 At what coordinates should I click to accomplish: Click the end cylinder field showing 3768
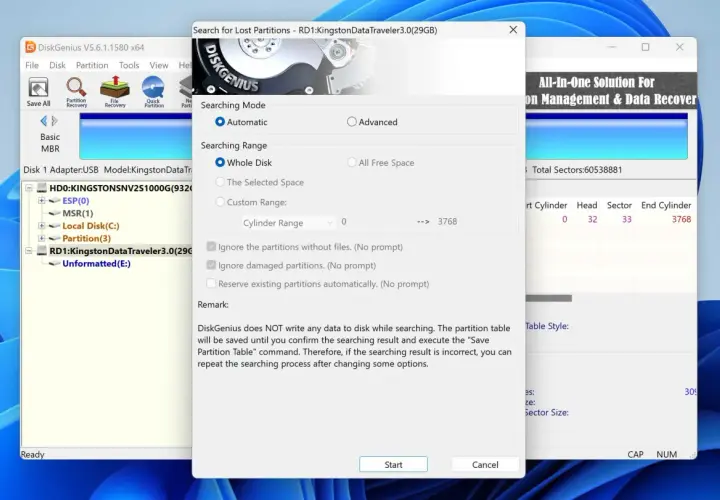pyautogui.click(x=447, y=221)
